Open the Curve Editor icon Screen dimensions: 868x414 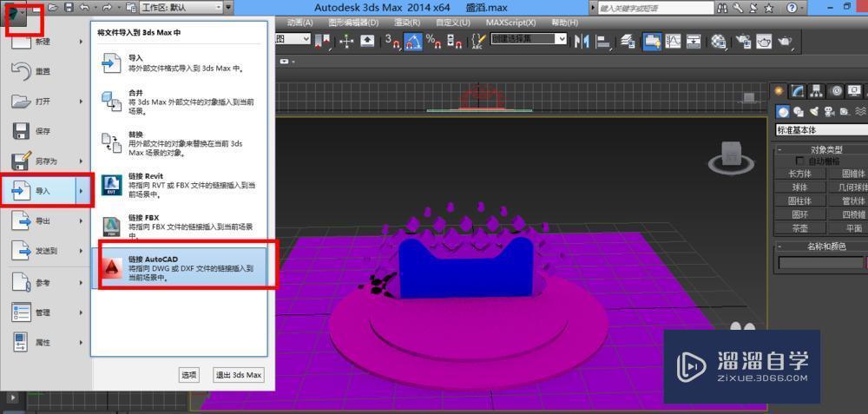tap(674, 41)
